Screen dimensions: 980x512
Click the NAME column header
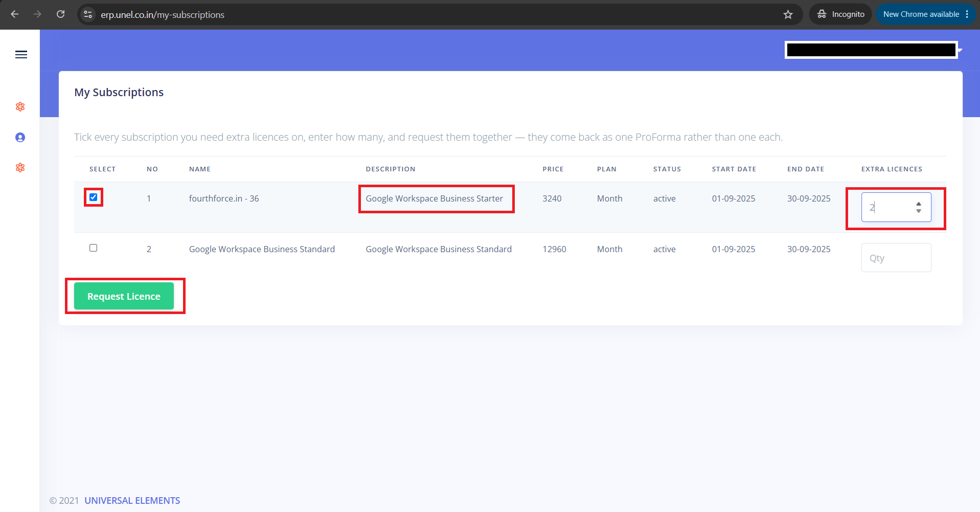tap(200, 169)
